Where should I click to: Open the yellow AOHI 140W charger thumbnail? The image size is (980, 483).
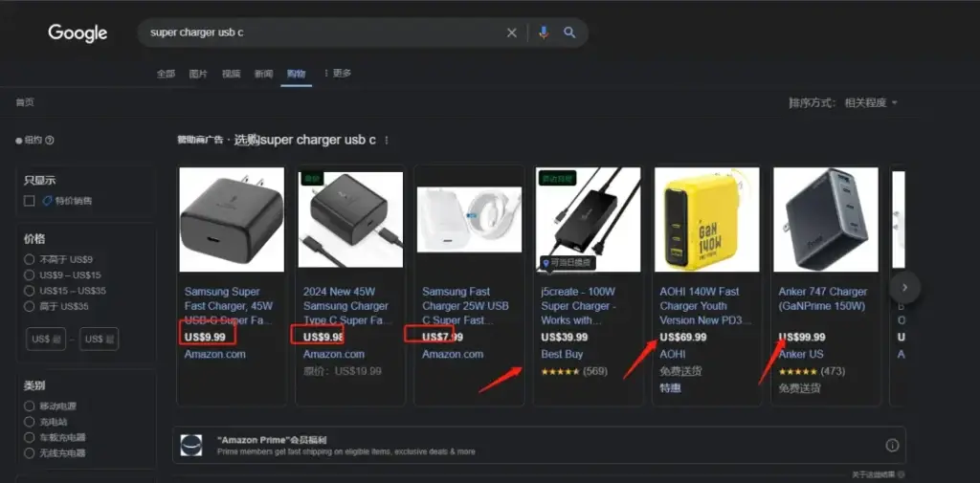[707, 219]
